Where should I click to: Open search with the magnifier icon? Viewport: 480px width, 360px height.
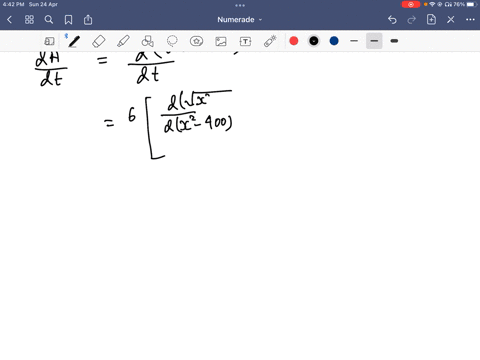[49, 20]
